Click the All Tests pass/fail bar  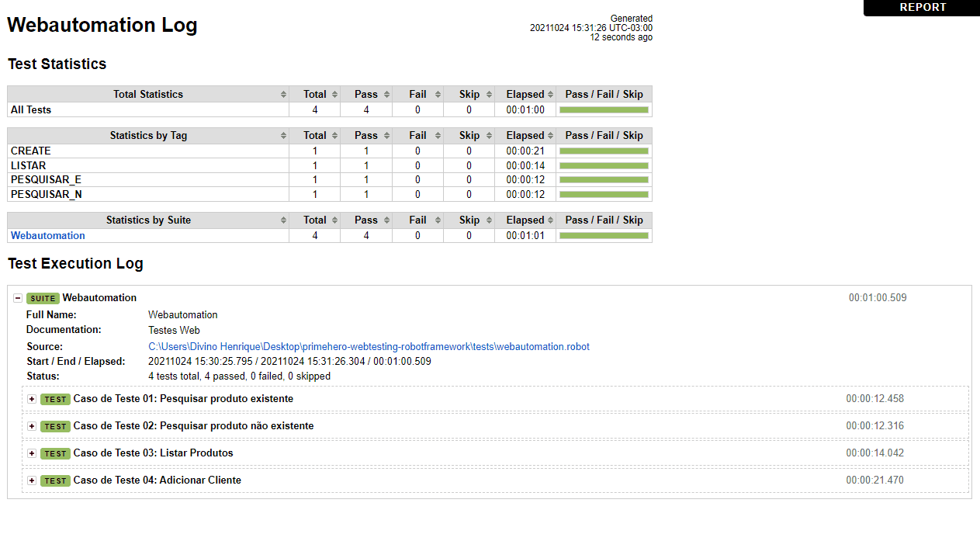click(604, 110)
